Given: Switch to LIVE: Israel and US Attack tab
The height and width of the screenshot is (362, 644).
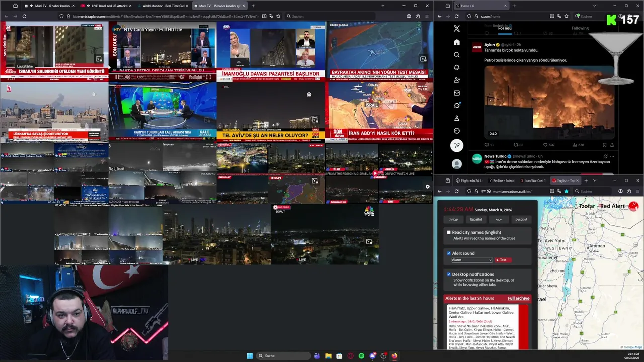Looking at the screenshot, I should (106, 6).
